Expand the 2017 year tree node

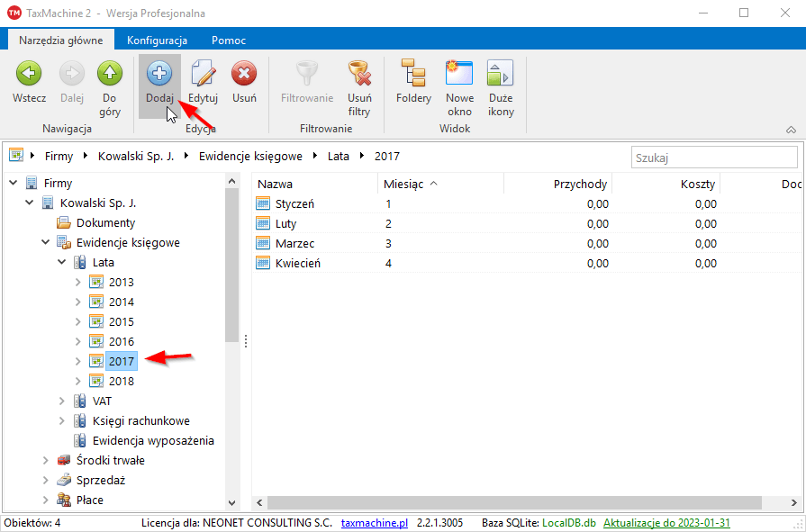[78, 362]
